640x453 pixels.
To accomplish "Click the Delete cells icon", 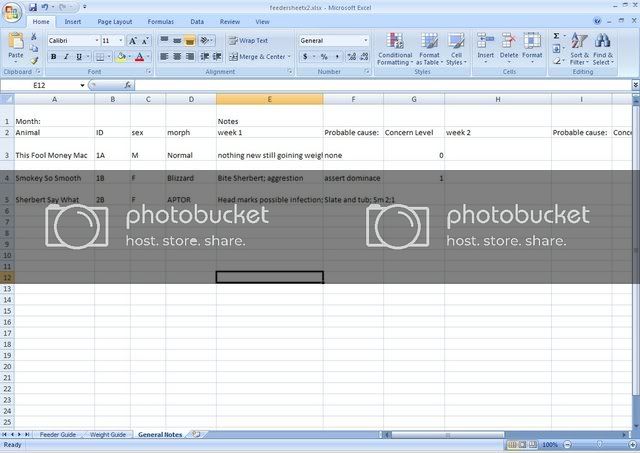I will (508, 48).
